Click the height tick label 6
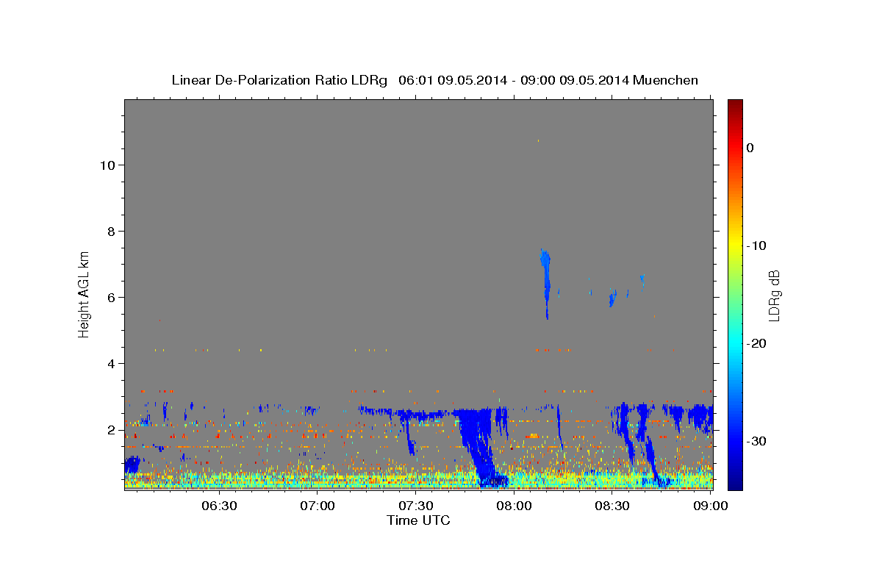This screenshot has width=882, height=588. point(110,298)
